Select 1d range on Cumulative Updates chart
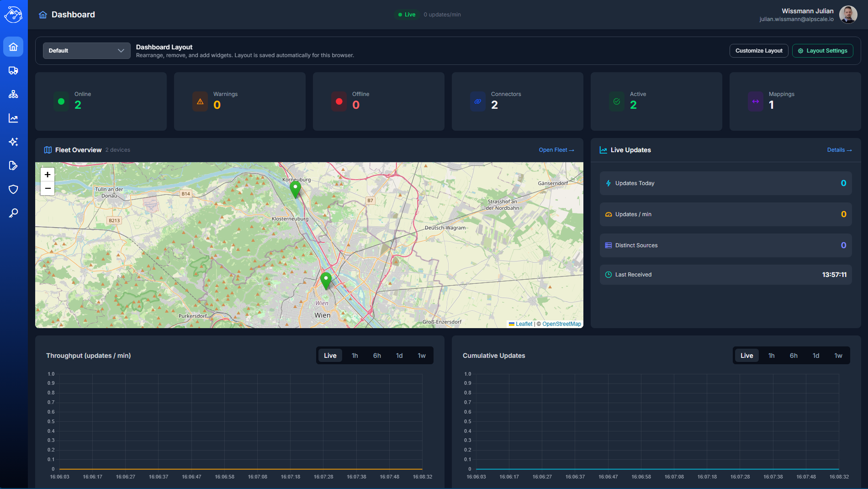Image resolution: width=868 pixels, height=489 pixels. (816, 356)
